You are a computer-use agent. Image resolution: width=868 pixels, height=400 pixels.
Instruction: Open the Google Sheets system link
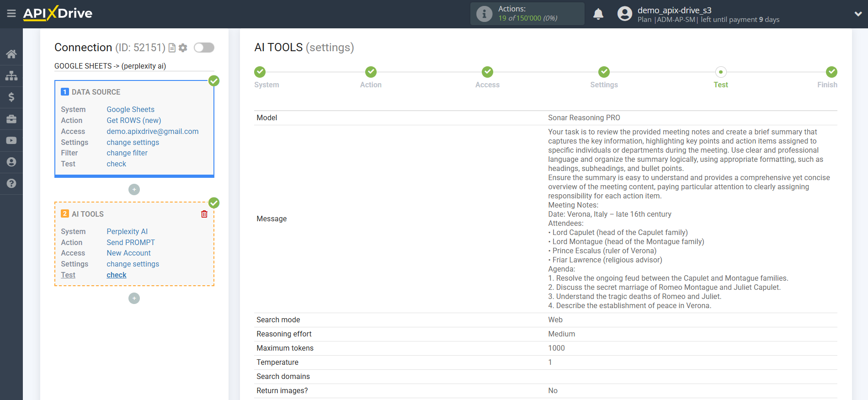(x=130, y=109)
